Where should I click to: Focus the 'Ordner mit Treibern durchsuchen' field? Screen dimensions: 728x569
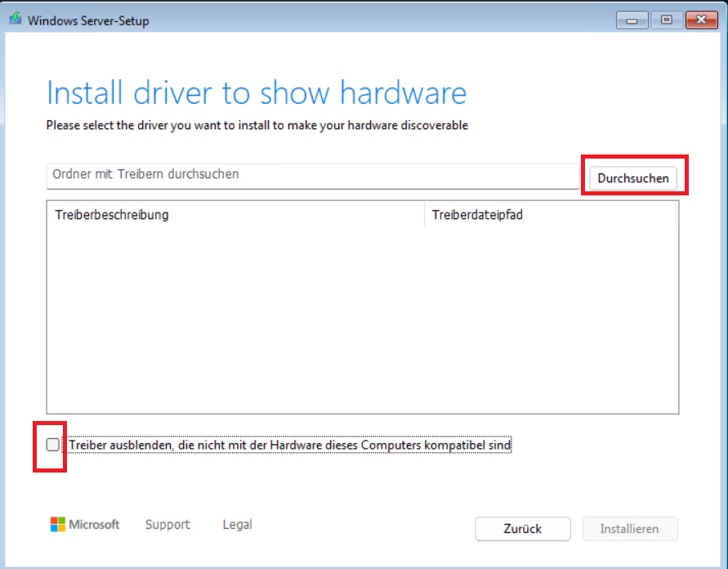pyautogui.click(x=312, y=175)
